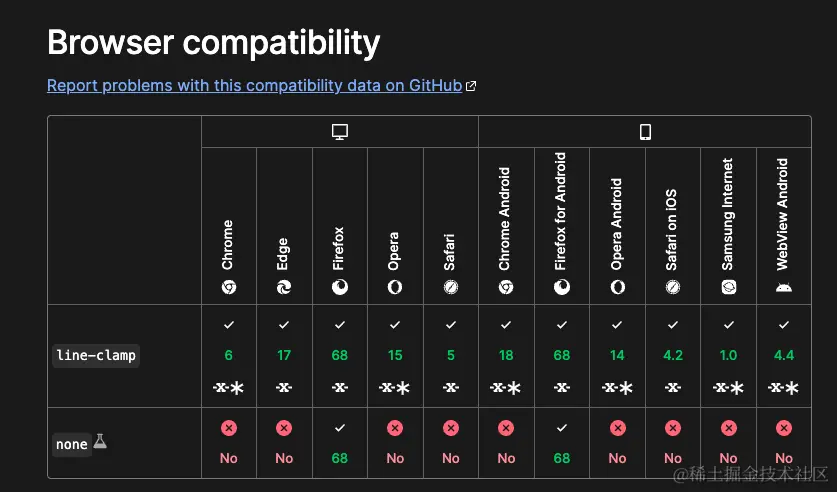Click the experimental flask icon beside none

[x=100, y=441]
